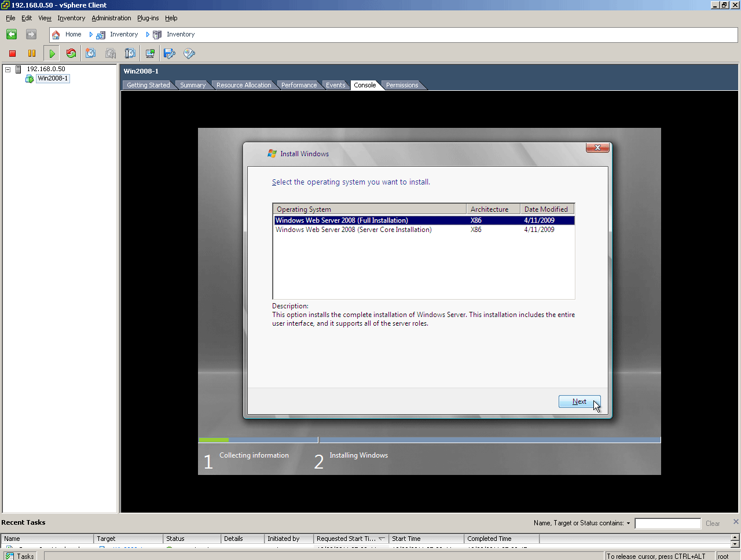Power on the VM with the green play icon
741x560 pixels.
52,53
